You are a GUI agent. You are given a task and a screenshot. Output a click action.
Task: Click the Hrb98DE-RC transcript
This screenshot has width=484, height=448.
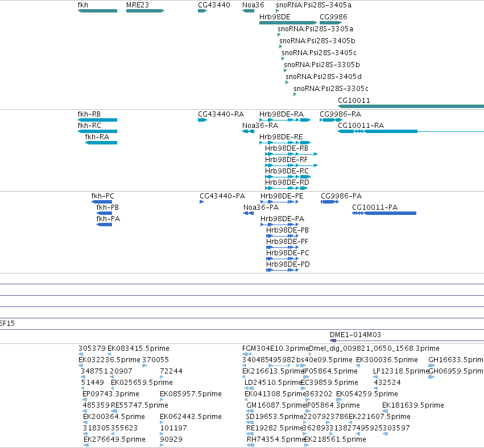288,177
